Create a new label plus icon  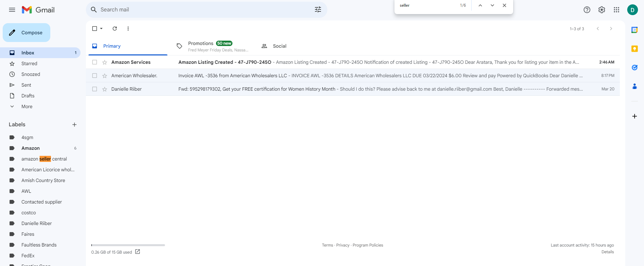(x=74, y=125)
